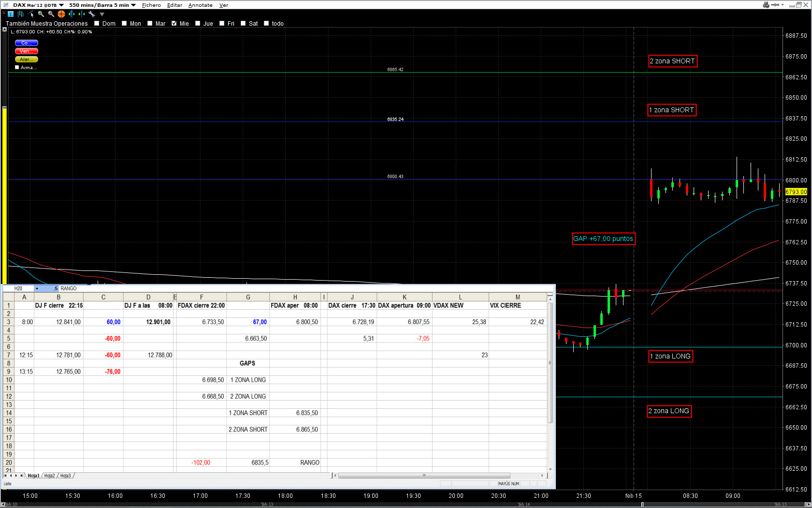Check the Arma... checkbox
This screenshot has width=812, height=508.
[17, 67]
